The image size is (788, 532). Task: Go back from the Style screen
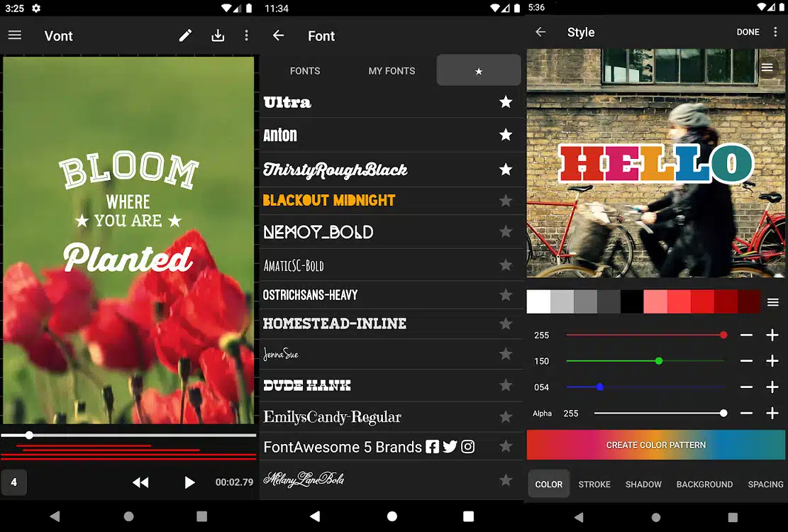click(540, 32)
